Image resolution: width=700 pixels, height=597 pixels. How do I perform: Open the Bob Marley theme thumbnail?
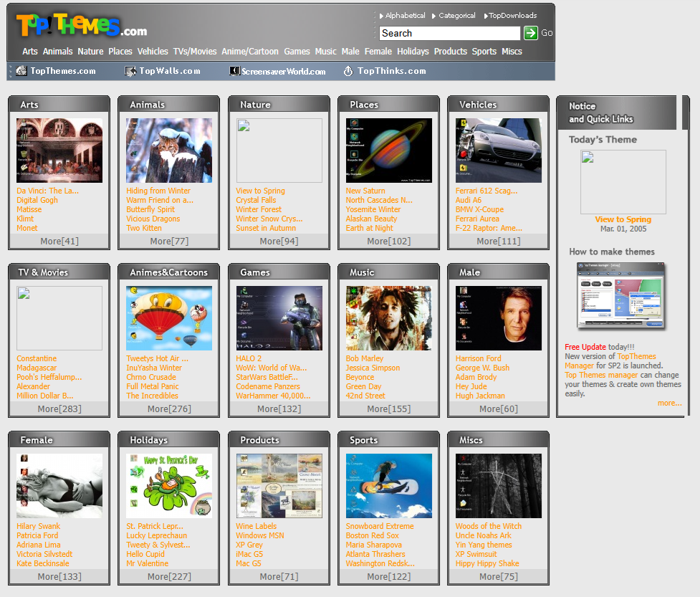coord(389,318)
